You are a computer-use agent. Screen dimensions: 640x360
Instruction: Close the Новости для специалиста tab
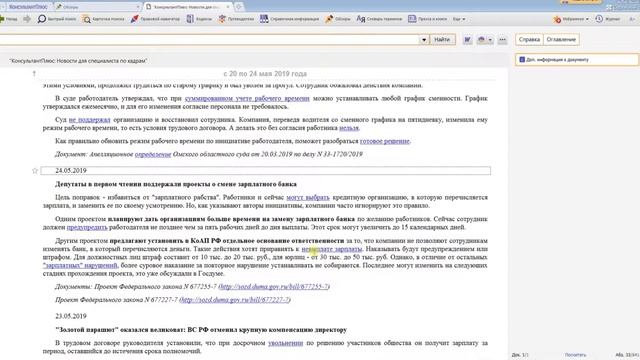click(x=228, y=7)
